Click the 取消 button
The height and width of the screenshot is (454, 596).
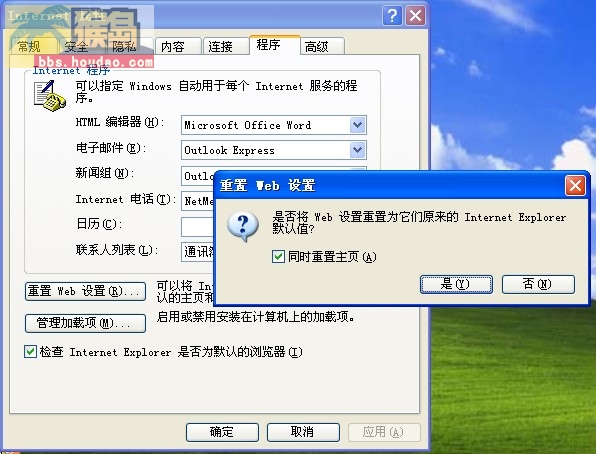click(x=303, y=432)
